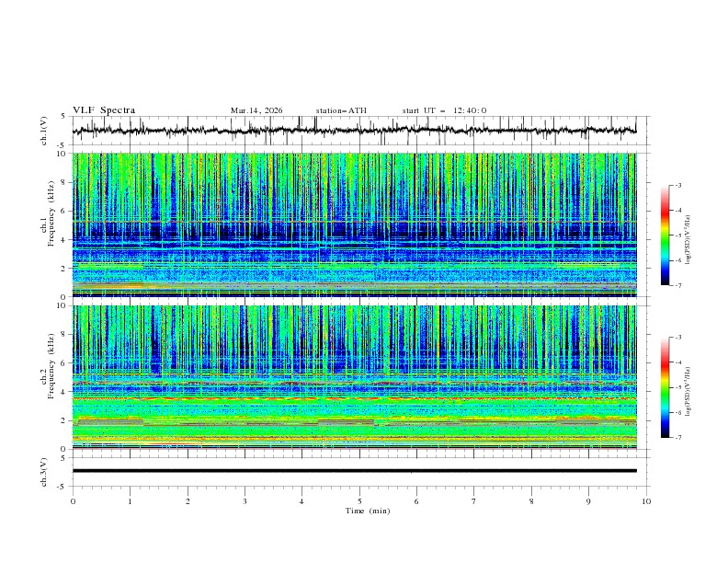Click time axis tick label "5"
728x563 pixels.
(x=359, y=501)
